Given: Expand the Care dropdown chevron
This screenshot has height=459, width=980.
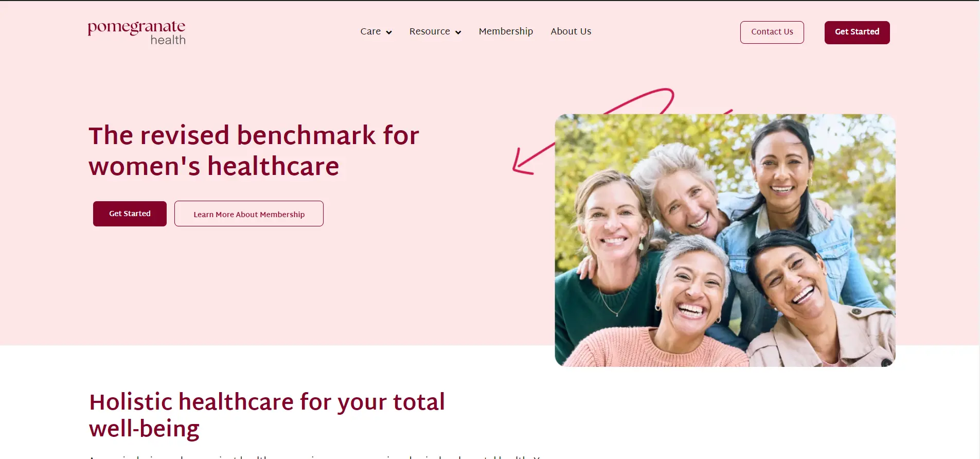Looking at the screenshot, I should pos(389,32).
